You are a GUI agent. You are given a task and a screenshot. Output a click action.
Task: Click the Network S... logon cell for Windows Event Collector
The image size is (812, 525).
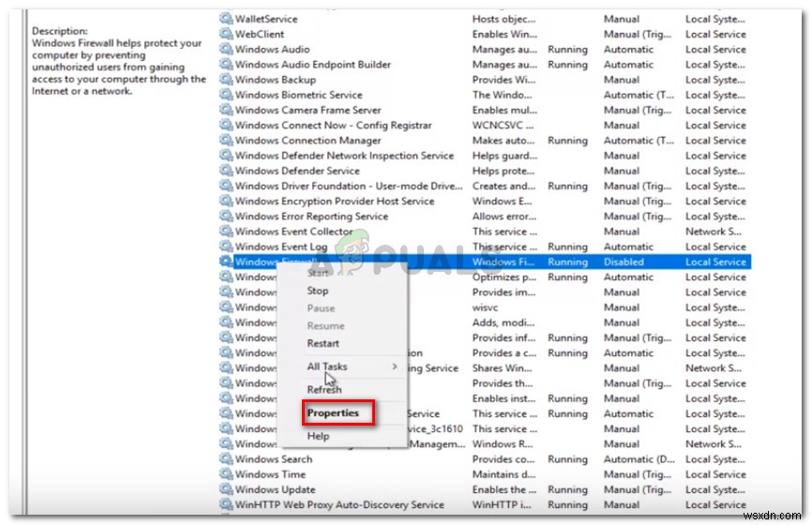tap(714, 232)
